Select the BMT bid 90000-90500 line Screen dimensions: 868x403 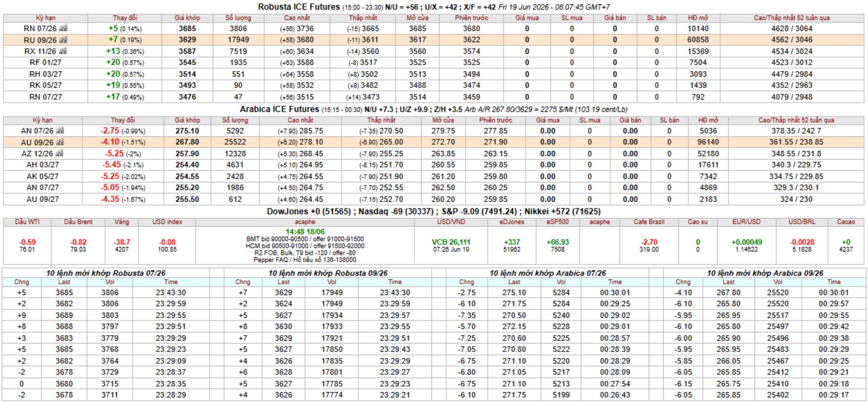pyautogui.click(x=305, y=239)
